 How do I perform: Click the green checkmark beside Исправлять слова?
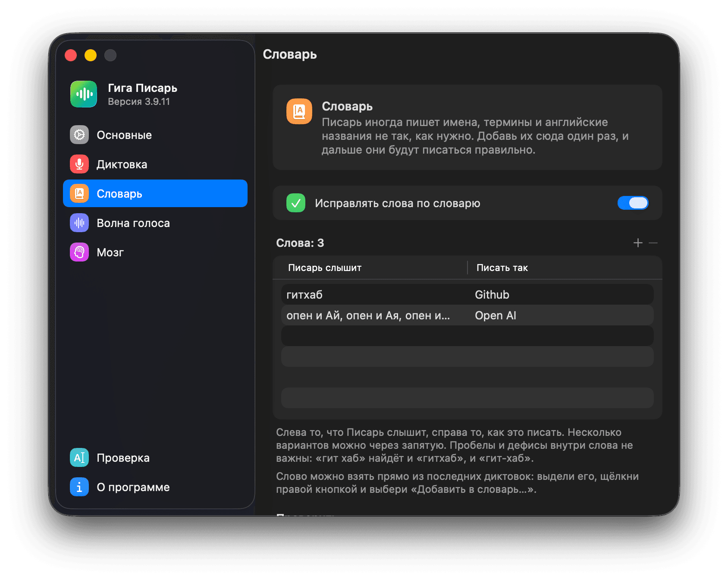296,203
